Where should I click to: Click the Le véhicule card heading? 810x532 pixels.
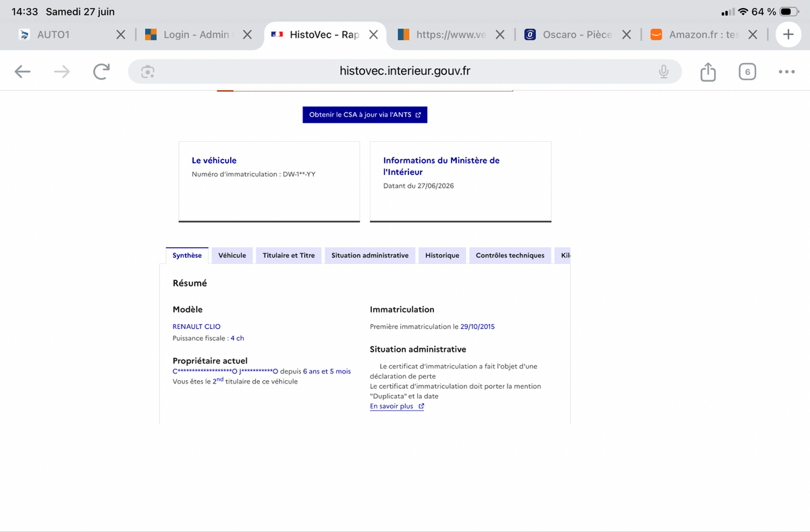(x=214, y=160)
